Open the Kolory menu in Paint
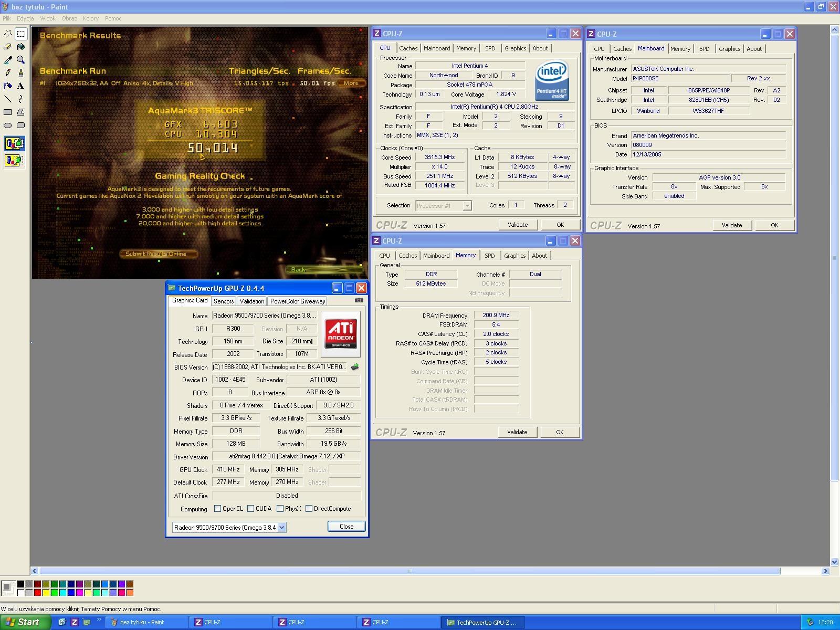This screenshot has height=630, width=840. (x=91, y=18)
